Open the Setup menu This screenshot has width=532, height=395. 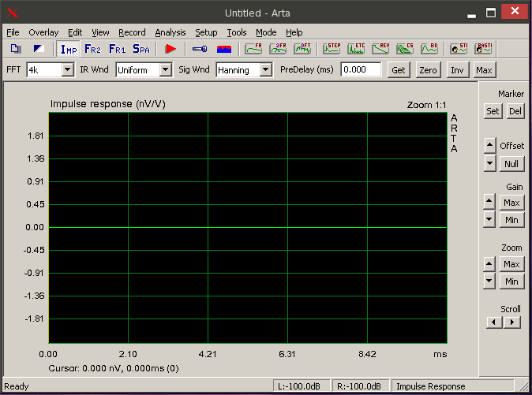click(x=206, y=32)
